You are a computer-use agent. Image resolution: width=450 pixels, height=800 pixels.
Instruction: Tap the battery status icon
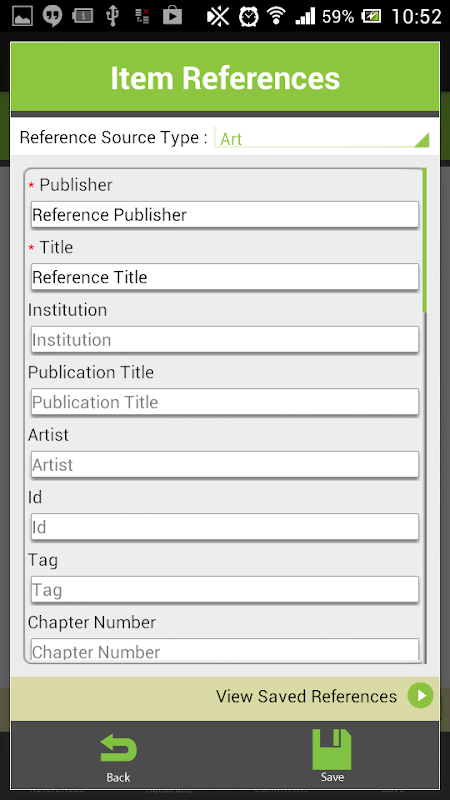[371, 17]
